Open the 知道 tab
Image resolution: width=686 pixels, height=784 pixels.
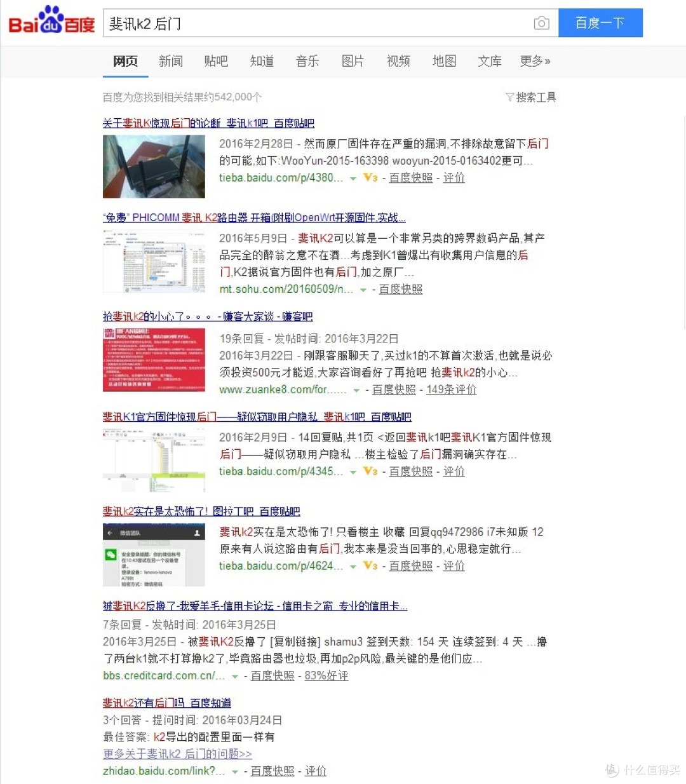click(x=262, y=61)
